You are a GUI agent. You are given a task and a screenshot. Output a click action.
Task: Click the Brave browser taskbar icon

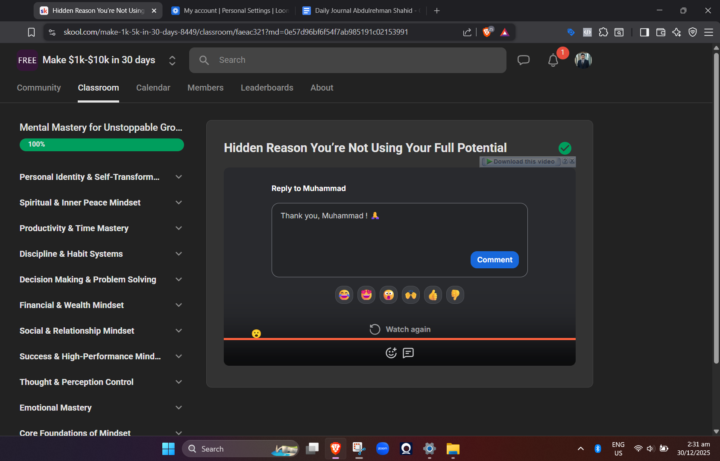[x=335, y=449]
